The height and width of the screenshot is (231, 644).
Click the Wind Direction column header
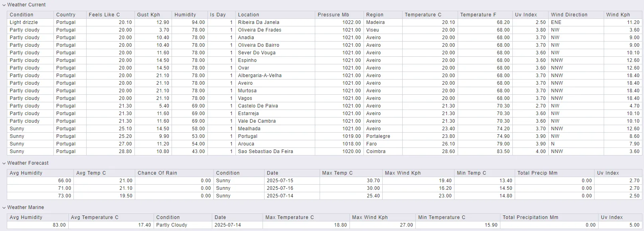(x=576, y=15)
